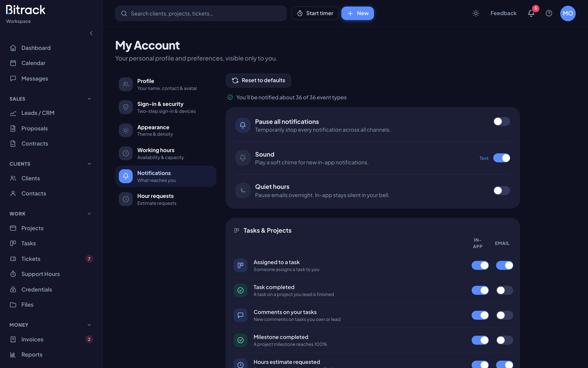Collapse the sidebar with the arrow icon
The height and width of the screenshot is (368, 588).
pyautogui.click(x=91, y=33)
